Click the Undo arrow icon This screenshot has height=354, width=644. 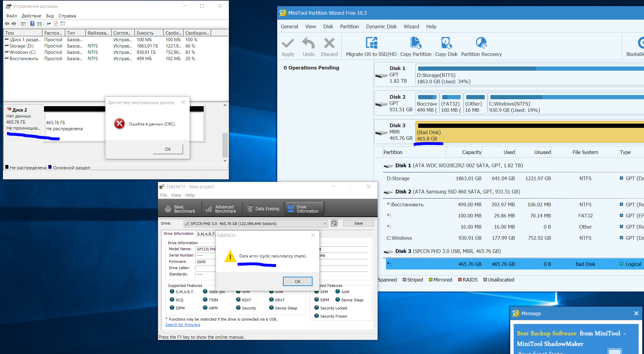tap(308, 43)
